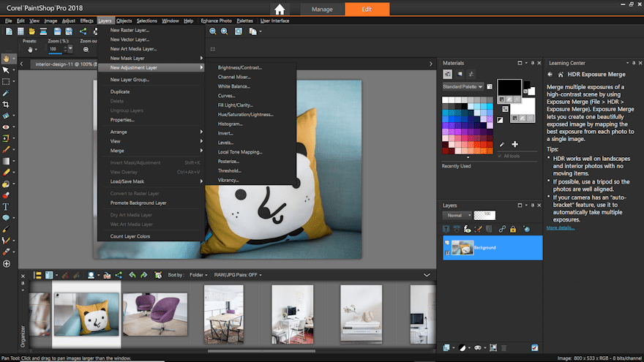The height and width of the screenshot is (362, 644).
Task: Open the More details link
Action: (x=561, y=227)
